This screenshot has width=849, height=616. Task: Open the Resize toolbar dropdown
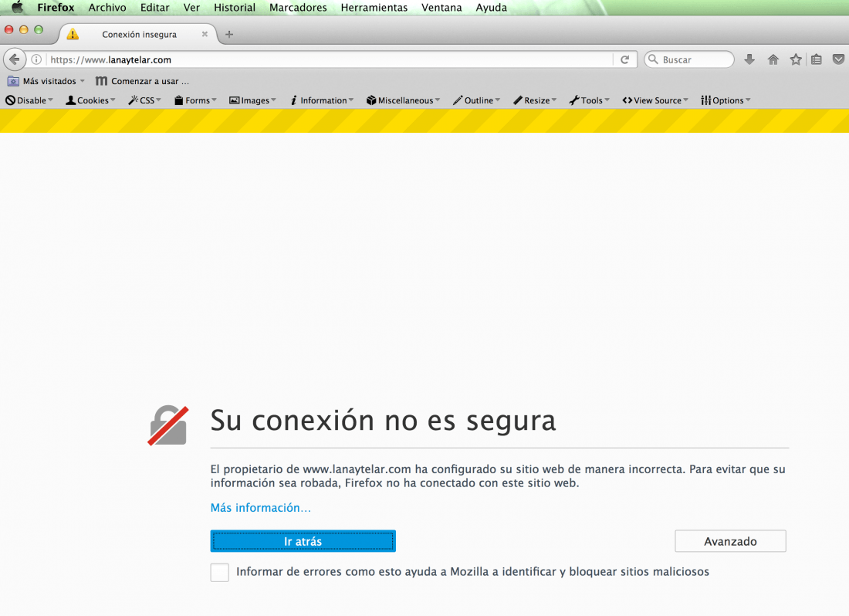coord(535,100)
